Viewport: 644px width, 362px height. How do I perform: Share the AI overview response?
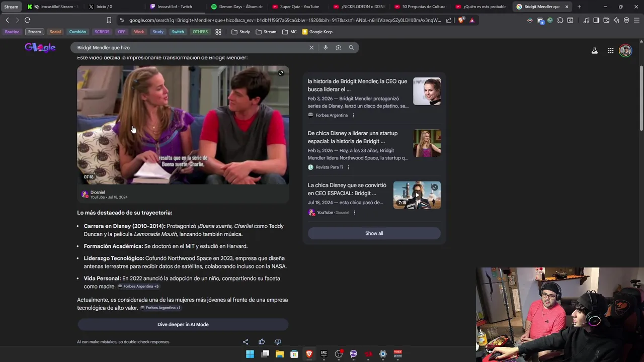pyautogui.click(x=246, y=342)
